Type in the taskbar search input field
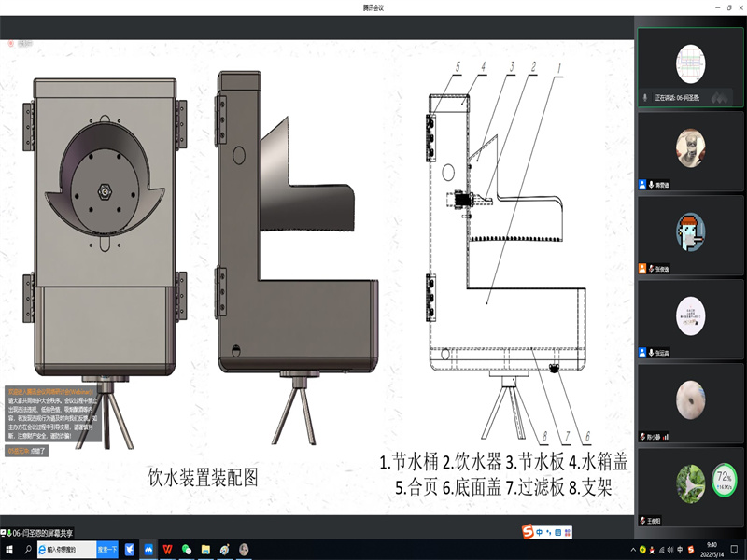The image size is (747, 560). (70, 549)
